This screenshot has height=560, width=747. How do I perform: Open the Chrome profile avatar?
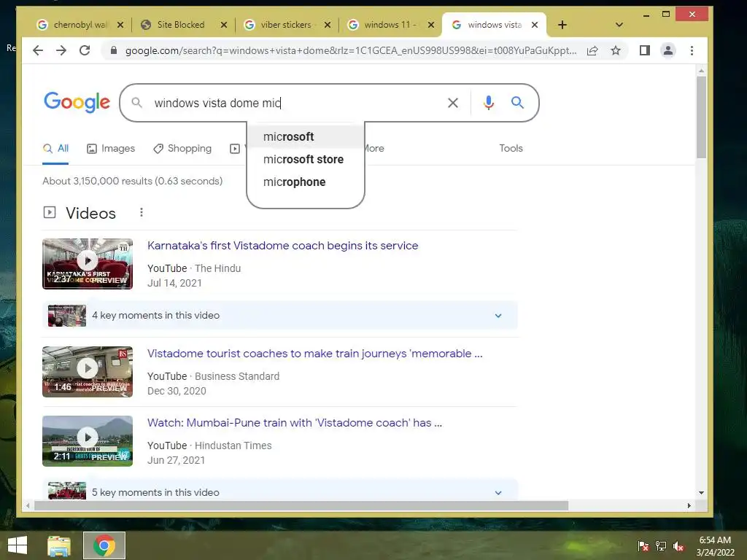(668, 50)
